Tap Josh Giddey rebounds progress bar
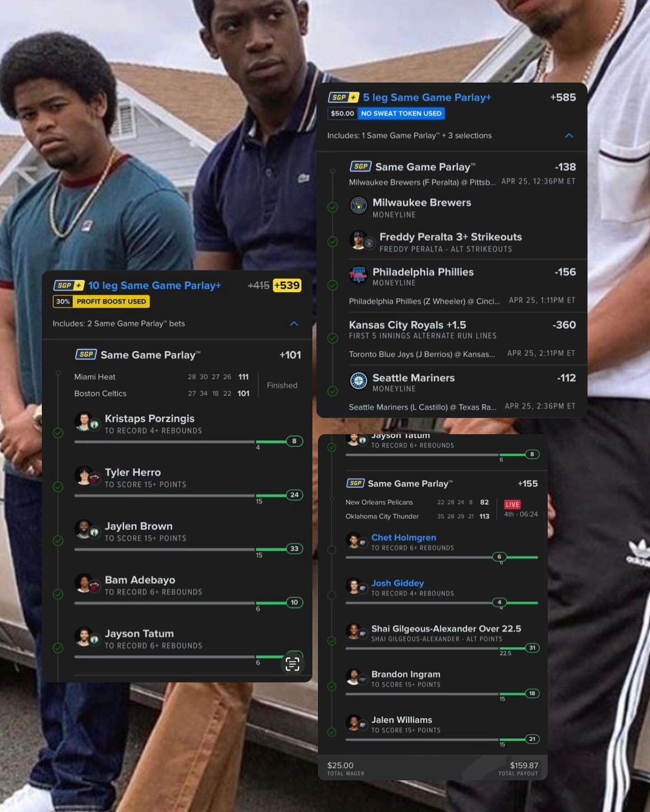Screen dimensions: 650x812 point(442,603)
